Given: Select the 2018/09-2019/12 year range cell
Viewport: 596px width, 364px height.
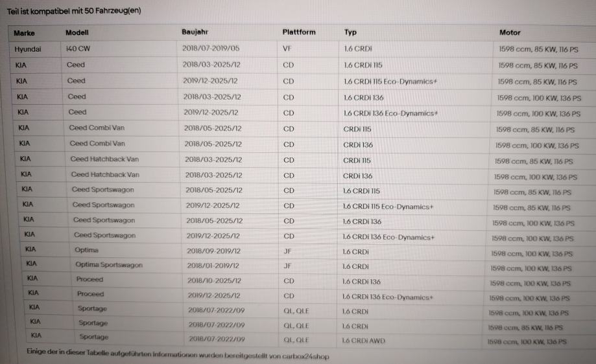Looking at the screenshot, I should pos(213,251).
